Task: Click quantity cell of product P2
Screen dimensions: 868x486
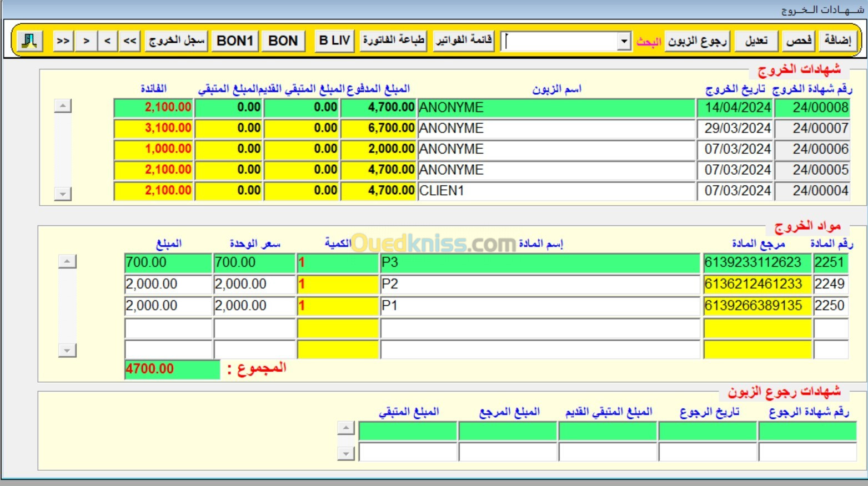Action: tap(338, 284)
